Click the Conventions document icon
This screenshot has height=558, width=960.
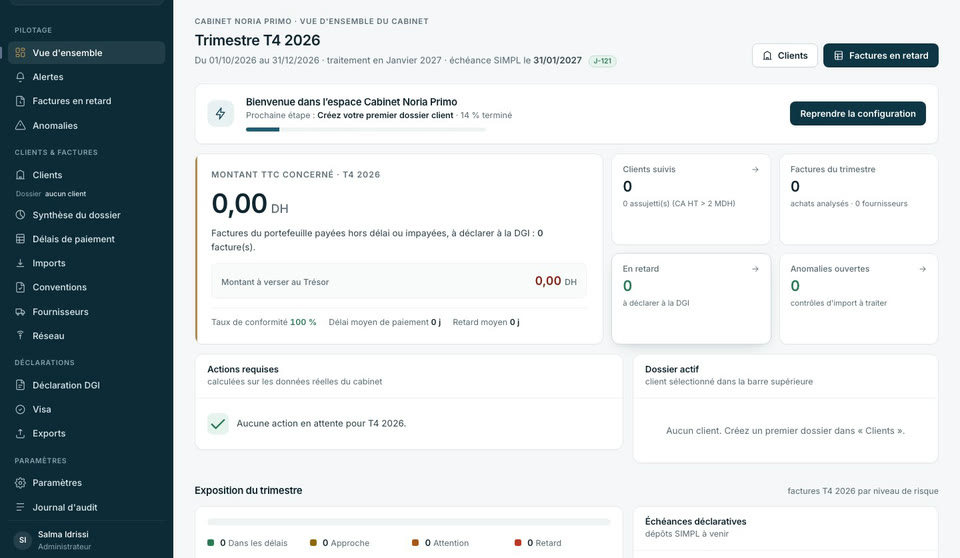[20, 287]
